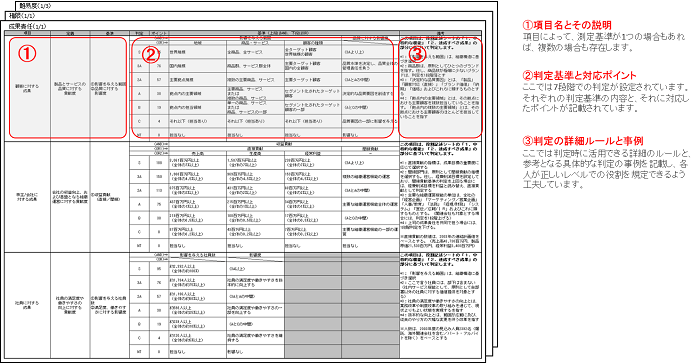This screenshot has height=363, width=700.
Task: Click the red circled number ② marker
Action: tap(151, 54)
